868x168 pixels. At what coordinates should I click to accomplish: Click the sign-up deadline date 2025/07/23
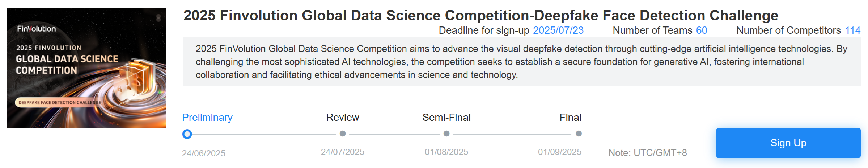[x=558, y=30]
